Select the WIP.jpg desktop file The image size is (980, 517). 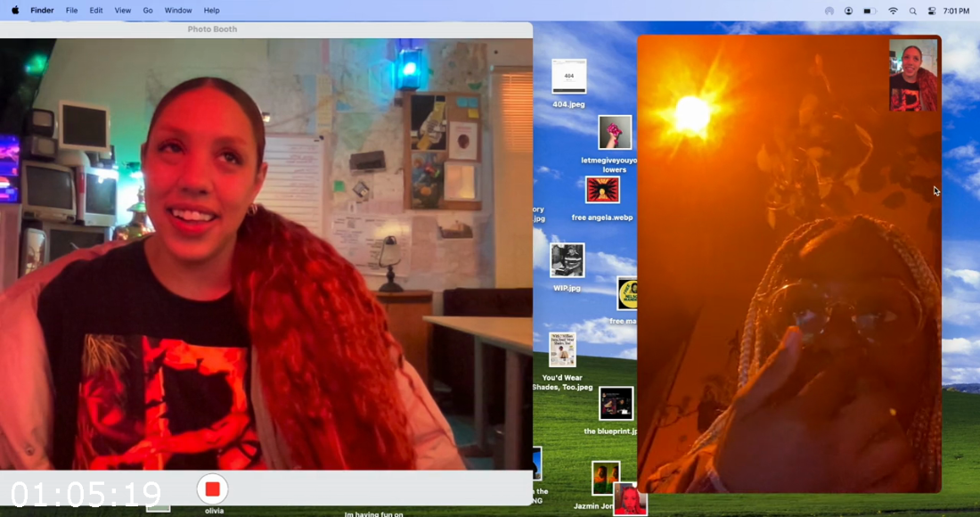(x=568, y=260)
